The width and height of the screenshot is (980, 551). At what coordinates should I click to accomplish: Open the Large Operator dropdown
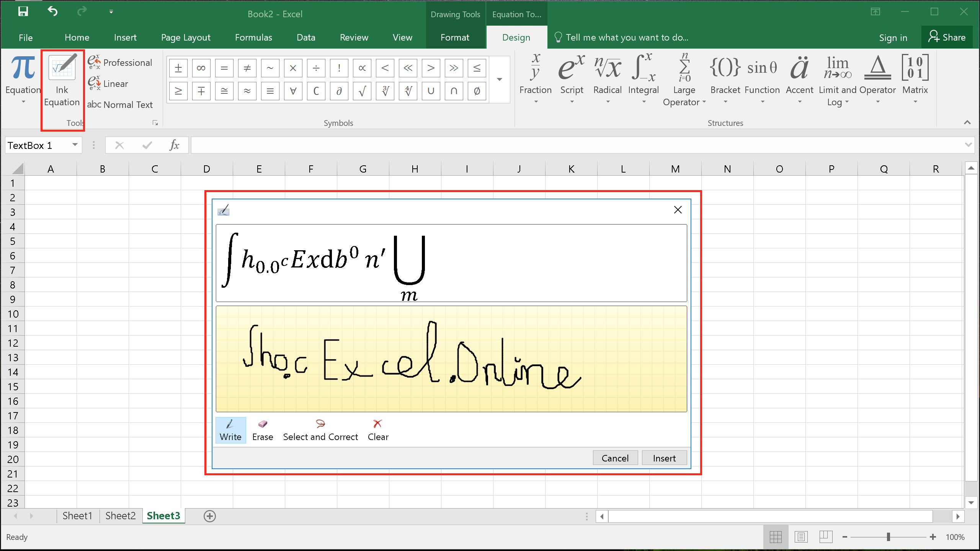684,80
